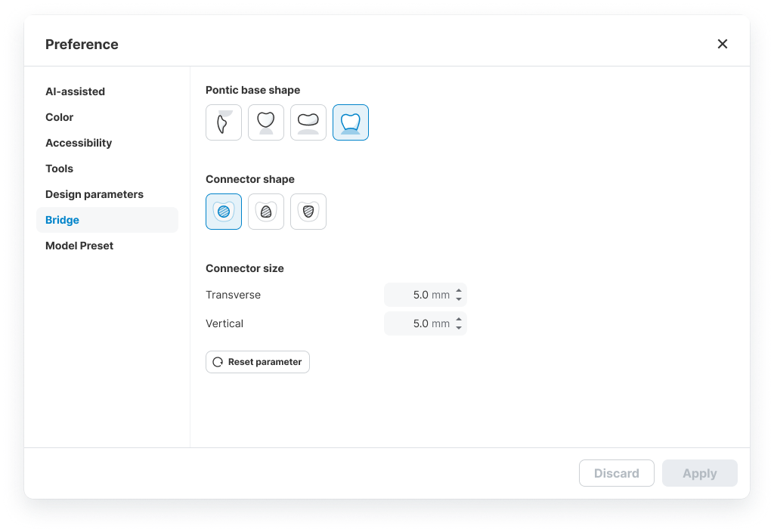Pick the third shield-like connector shape
Screen dimensions: 774x532
[308, 212]
